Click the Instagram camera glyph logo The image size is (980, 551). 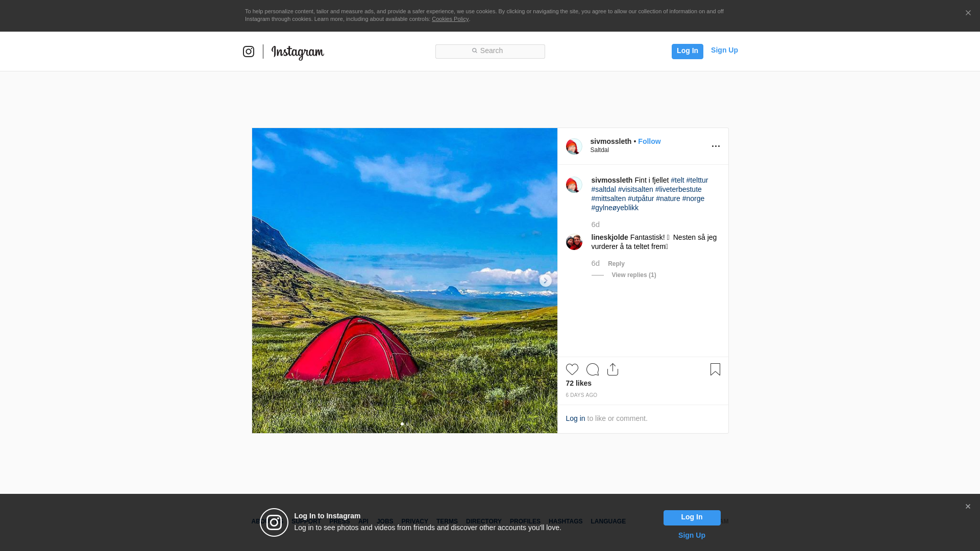point(249,52)
